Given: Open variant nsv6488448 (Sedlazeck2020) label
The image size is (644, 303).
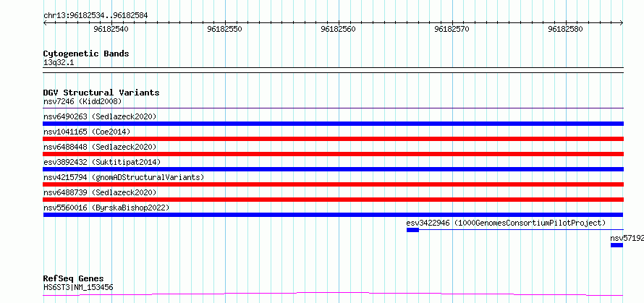Looking at the screenshot, I should tap(100, 147).
